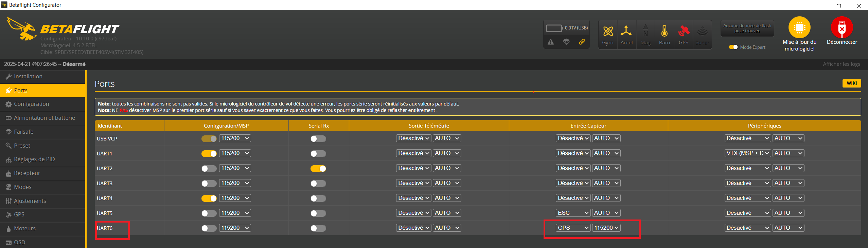Enable MSP toggle for UART6
The height and width of the screenshot is (248, 868).
pyautogui.click(x=209, y=228)
